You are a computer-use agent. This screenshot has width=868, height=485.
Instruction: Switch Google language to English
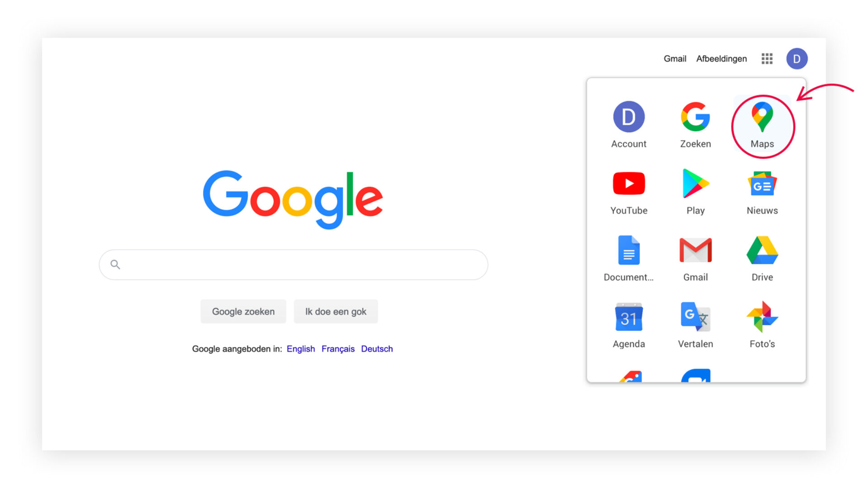(x=301, y=349)
